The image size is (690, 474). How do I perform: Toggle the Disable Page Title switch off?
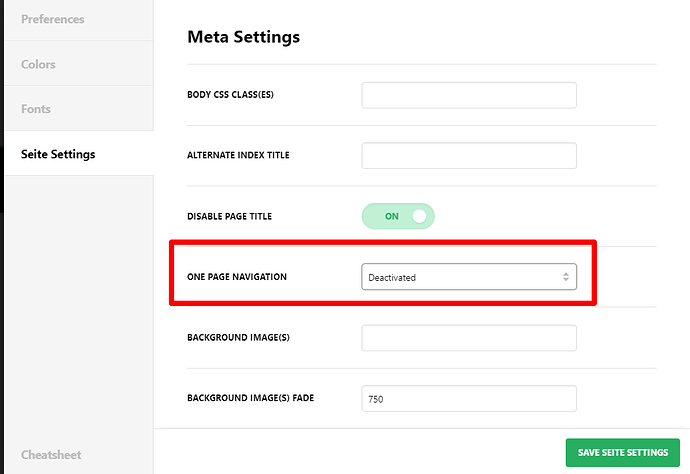pos(398,216)
